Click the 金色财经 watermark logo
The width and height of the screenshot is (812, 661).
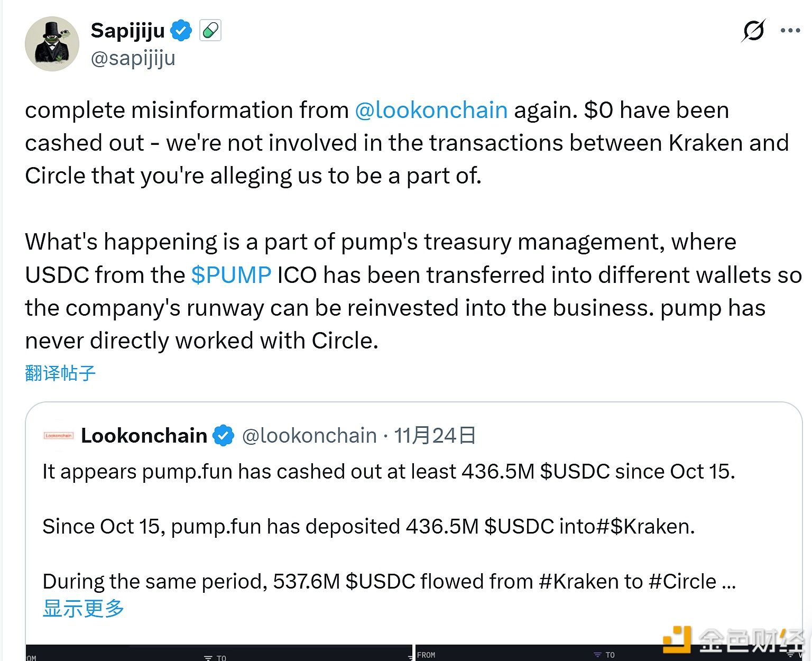[735, 640]
